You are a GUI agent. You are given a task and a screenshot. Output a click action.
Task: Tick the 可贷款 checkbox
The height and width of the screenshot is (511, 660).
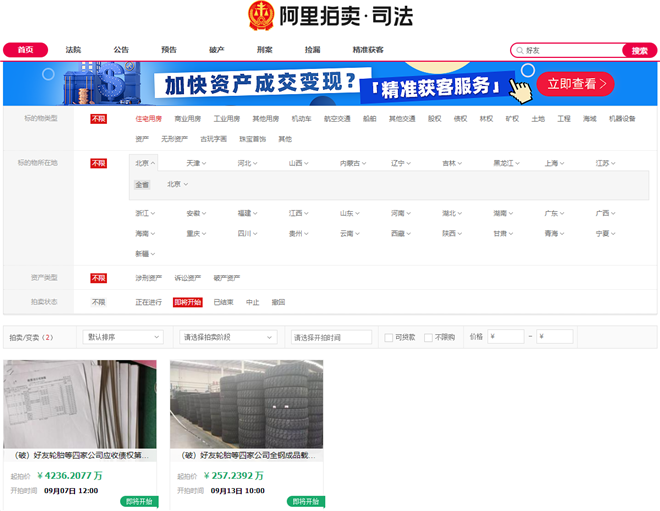tap(389, 338)
